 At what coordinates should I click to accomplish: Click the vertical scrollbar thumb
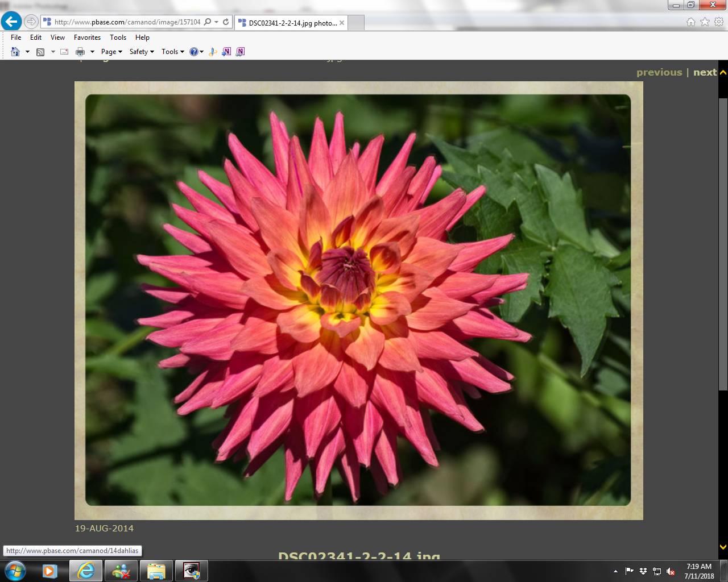[x=723, y=244]
